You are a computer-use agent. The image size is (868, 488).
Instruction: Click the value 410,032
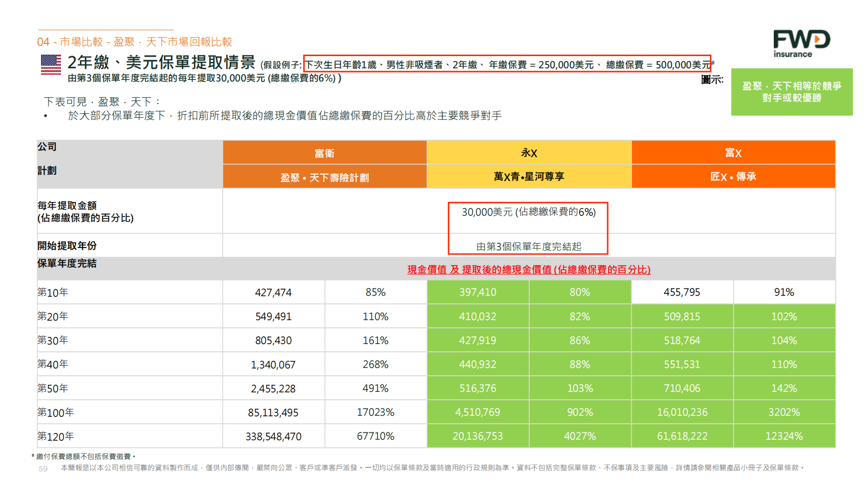(x=477, y=316)
